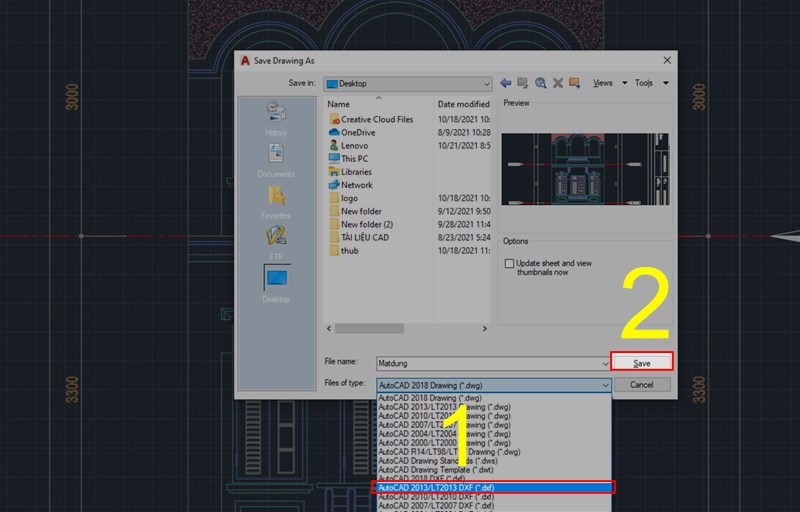The width and height of the screenshot is (800, 512).
Task: Select This PC entry
Action: [349, 159]
